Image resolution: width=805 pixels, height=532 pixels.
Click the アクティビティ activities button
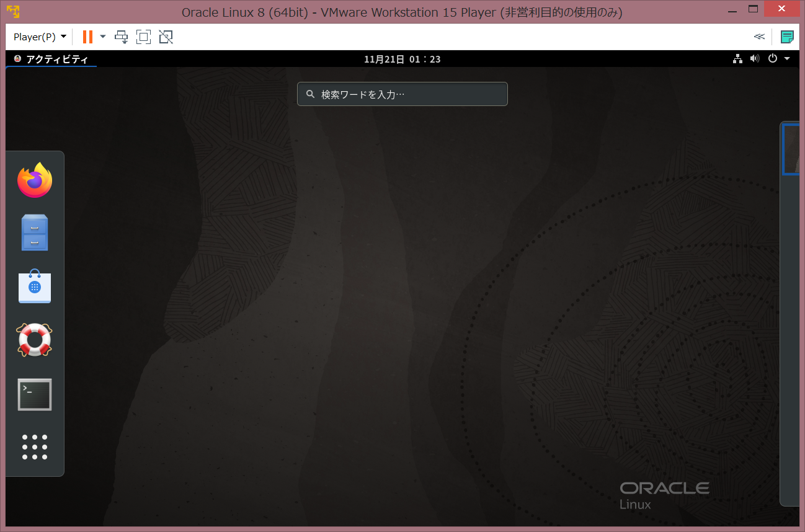pyautogui.click(x=51, y=59)
